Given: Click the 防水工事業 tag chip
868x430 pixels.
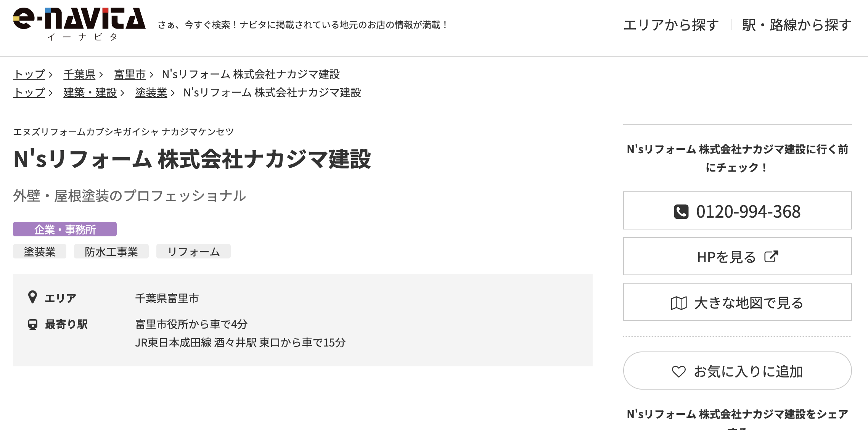Looking at the screenshot, I should click(111, 252).
